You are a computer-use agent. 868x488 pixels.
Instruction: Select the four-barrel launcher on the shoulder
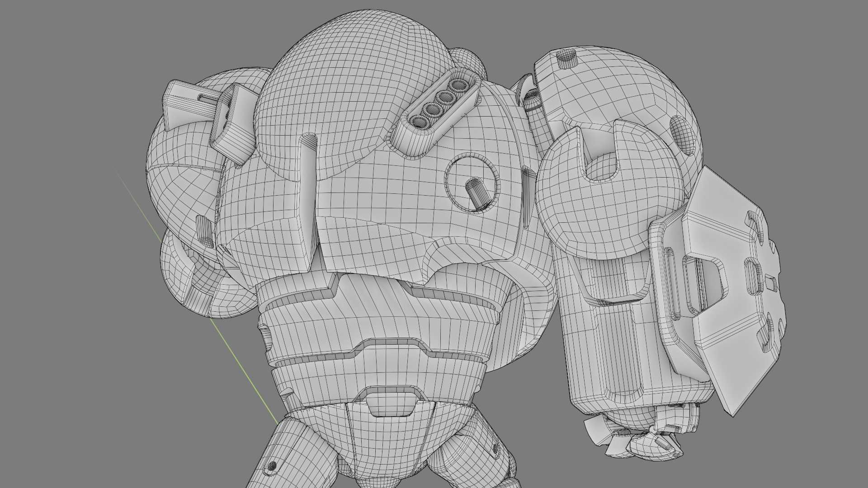coord(436,113)
